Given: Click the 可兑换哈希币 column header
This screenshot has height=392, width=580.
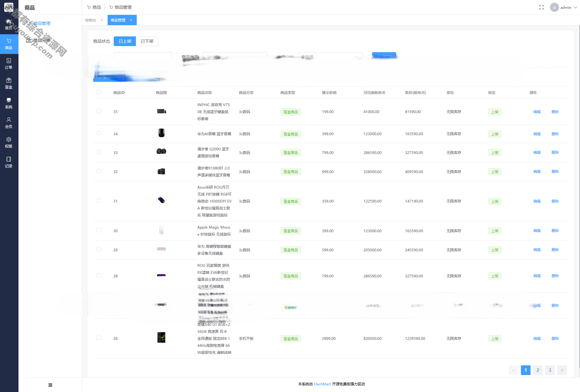Looking at the screenshot, I should coord(374,93).
